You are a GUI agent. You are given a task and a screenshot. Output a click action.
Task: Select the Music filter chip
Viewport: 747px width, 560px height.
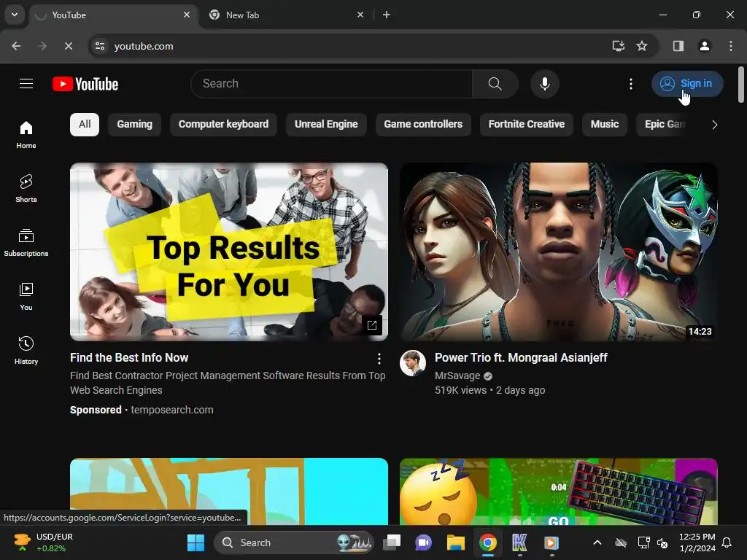pos(605,124)
